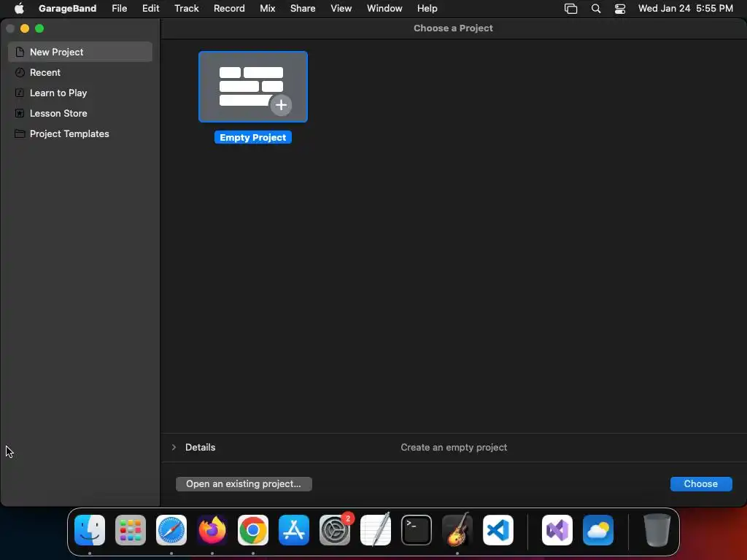The image size is (747, 560).
Task: Click the Learn to Play note icon
Action: coord(20,93)
